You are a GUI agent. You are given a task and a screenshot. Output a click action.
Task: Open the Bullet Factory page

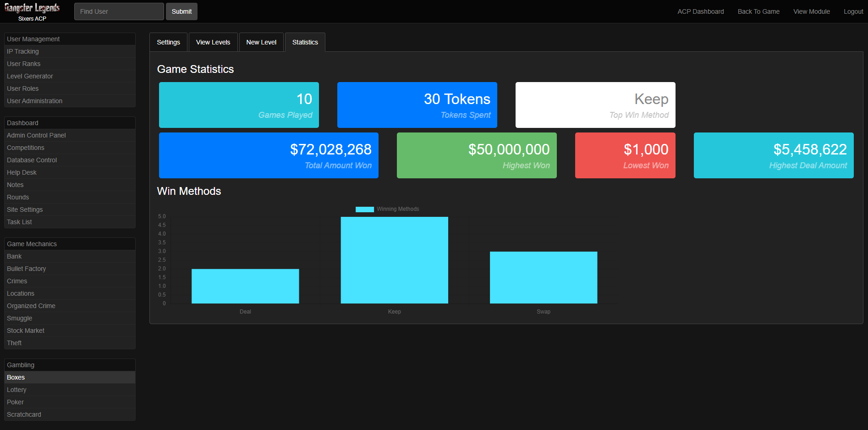point(27,269)
